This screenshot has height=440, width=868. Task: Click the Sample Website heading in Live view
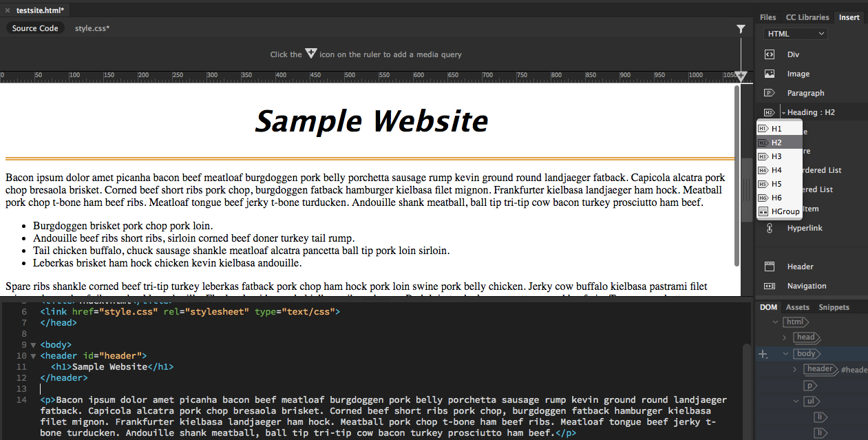(371, 121)
